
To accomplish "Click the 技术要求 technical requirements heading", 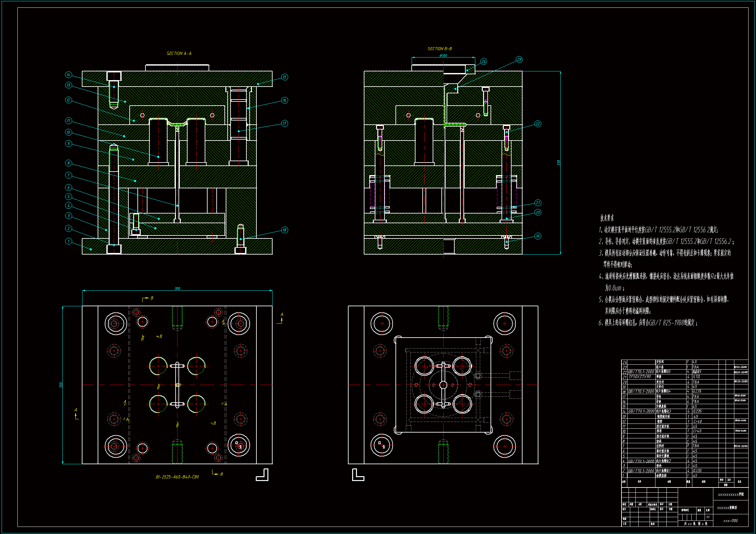I will pyautogui.click(x=607, y=218).
